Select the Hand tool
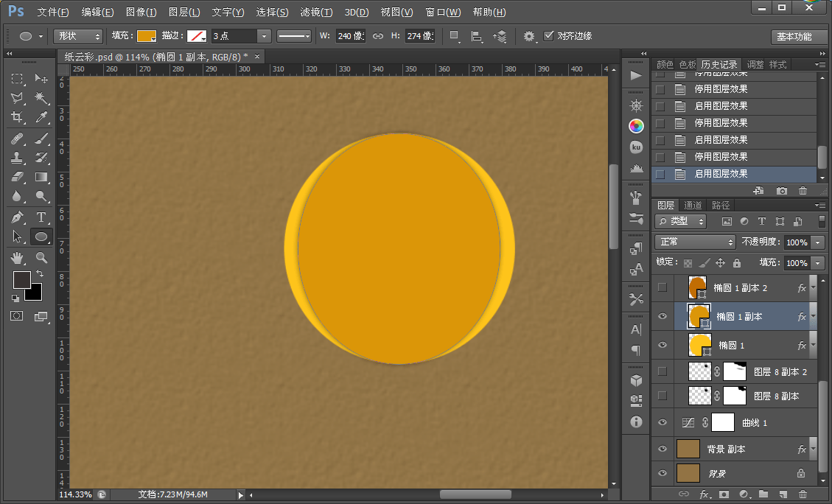832x504 pixels. tap(17, 258)
